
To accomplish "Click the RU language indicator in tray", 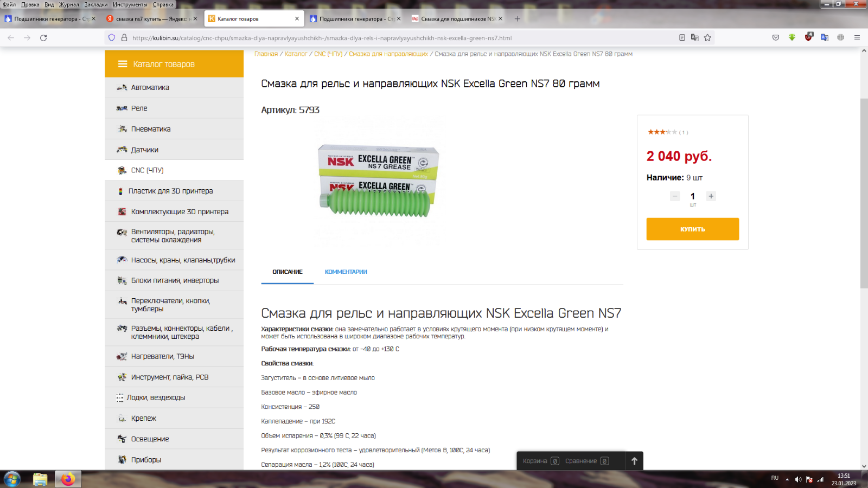I will pos(775,478).
